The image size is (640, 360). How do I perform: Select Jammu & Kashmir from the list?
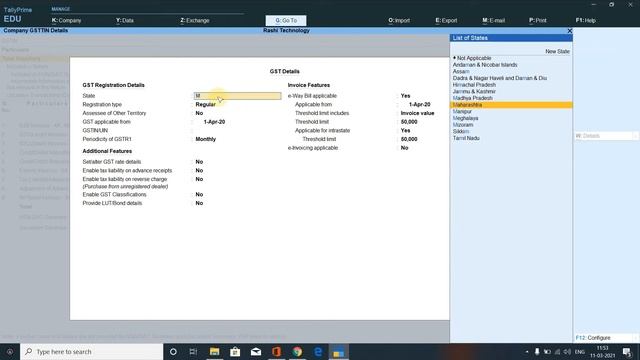coord(474,91)
